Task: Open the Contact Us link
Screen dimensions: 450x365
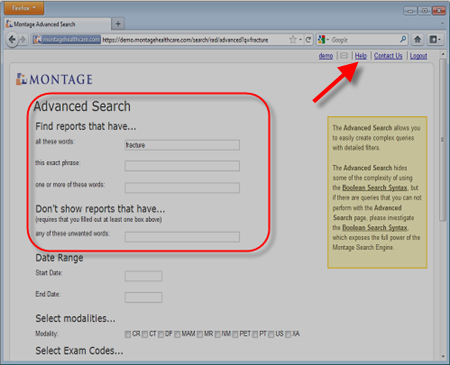Action: tap(388, 56)
